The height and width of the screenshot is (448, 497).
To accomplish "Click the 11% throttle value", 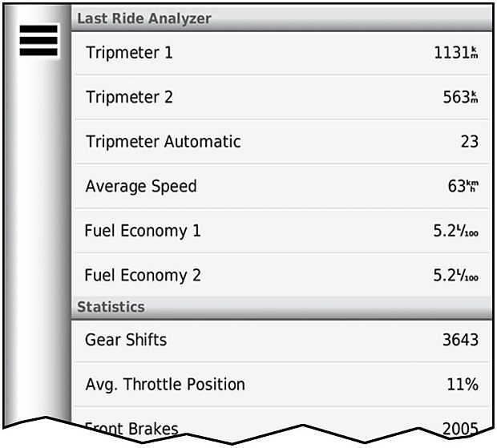I will coord(463,384).
